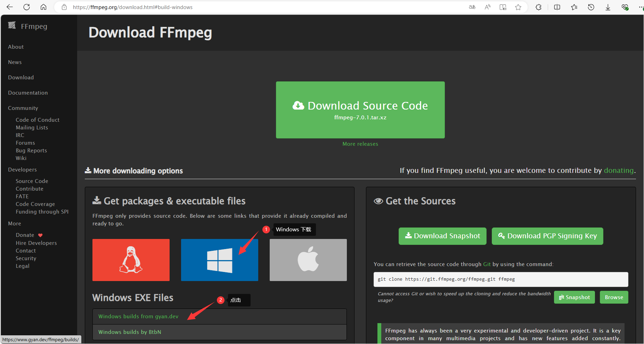
Task: Click the 'Download FFmpeg' page heading
Action: 150,33
